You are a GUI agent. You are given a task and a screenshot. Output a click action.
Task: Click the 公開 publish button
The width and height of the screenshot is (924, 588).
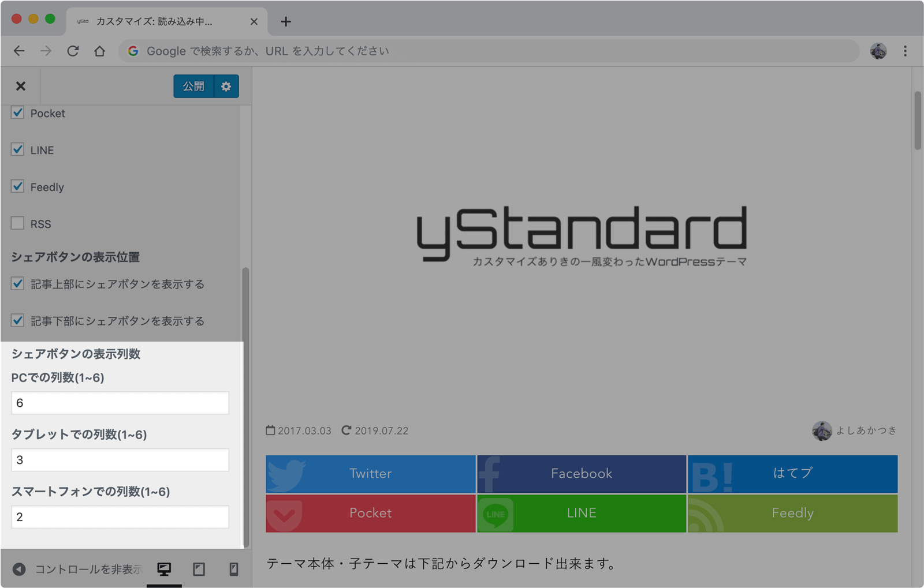tap(193, 86)
